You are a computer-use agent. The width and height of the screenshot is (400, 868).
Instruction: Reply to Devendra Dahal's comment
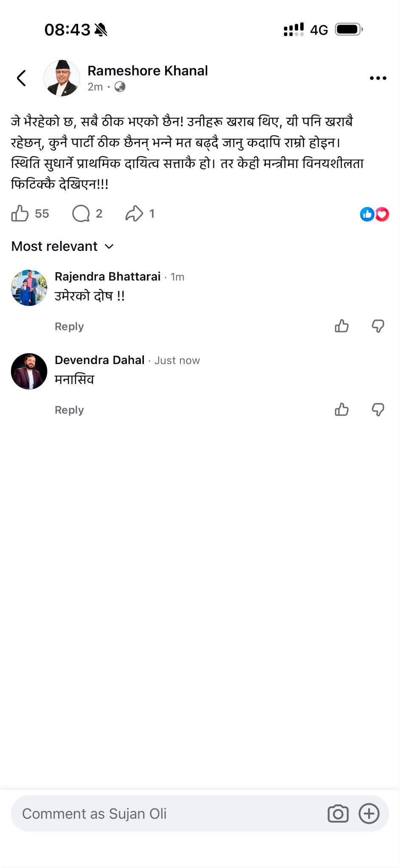pyautogui.click(x=69, y=410)
